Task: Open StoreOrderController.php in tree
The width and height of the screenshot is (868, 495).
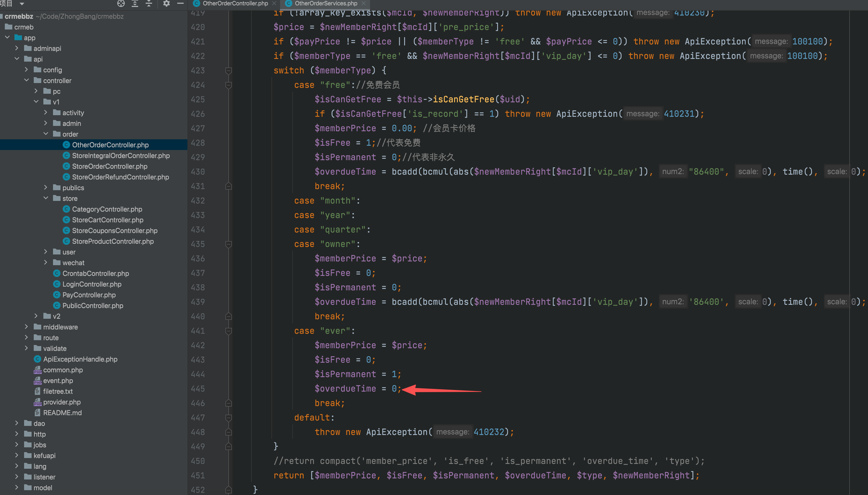Action: pyautogui.click(x=110, y=166)
